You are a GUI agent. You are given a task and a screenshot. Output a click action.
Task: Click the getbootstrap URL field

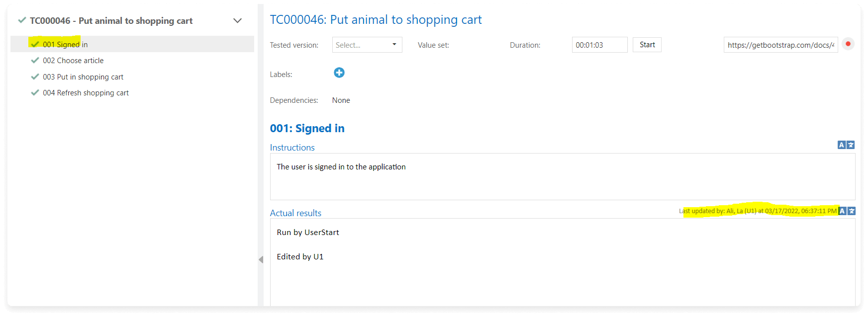[780, 45]
